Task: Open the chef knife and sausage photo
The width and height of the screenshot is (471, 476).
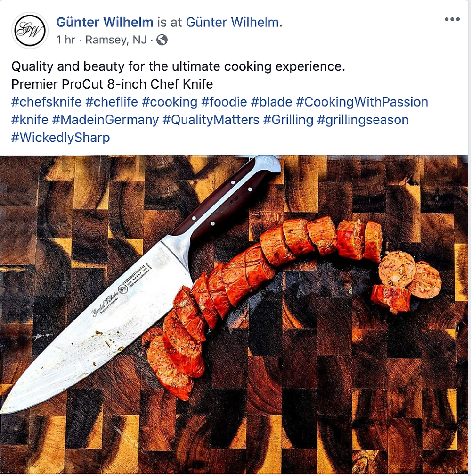Action: point(234,314)
